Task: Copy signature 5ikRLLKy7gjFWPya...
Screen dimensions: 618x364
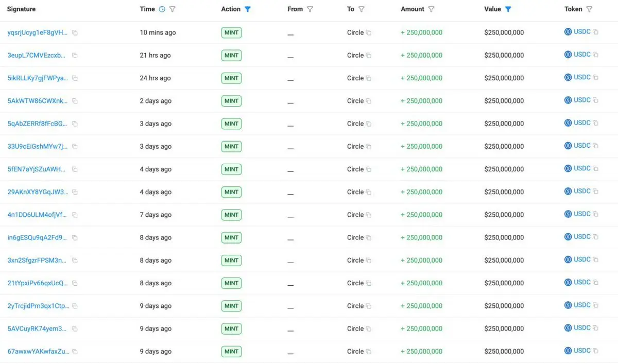Action: coord(75,78)
